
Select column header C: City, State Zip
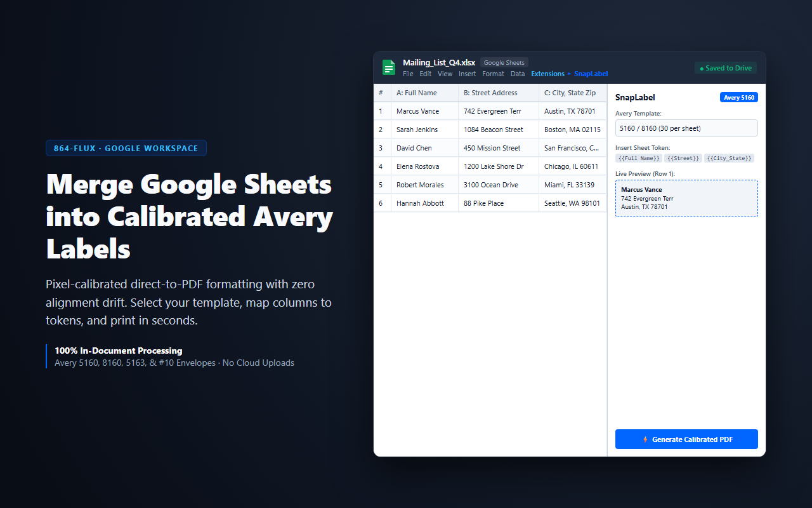pos(573,93)
